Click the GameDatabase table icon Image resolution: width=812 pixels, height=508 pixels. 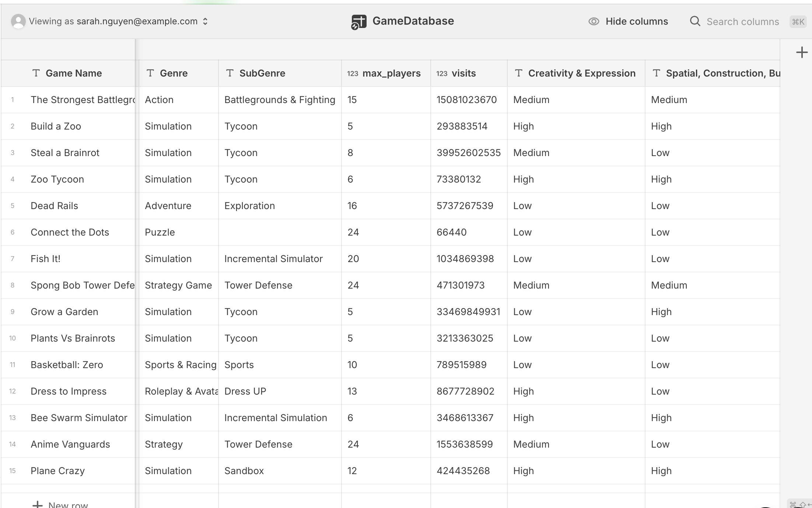[358, 22]
